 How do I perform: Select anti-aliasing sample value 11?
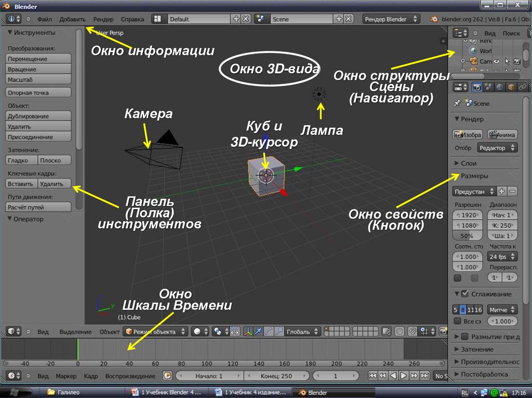click(470, 309)
